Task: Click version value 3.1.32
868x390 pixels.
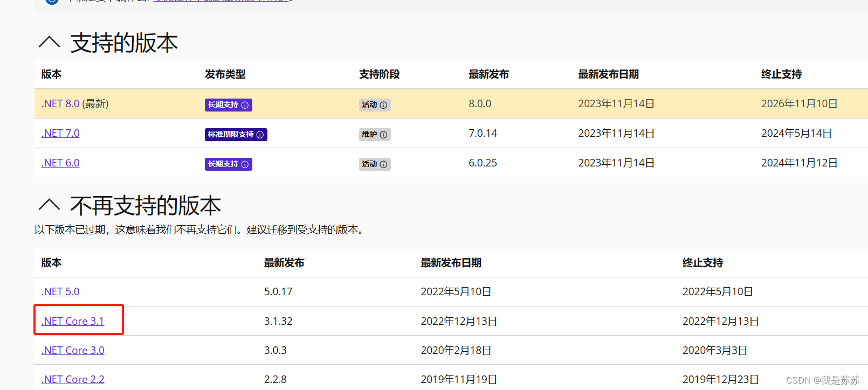Action: [278, 321]
